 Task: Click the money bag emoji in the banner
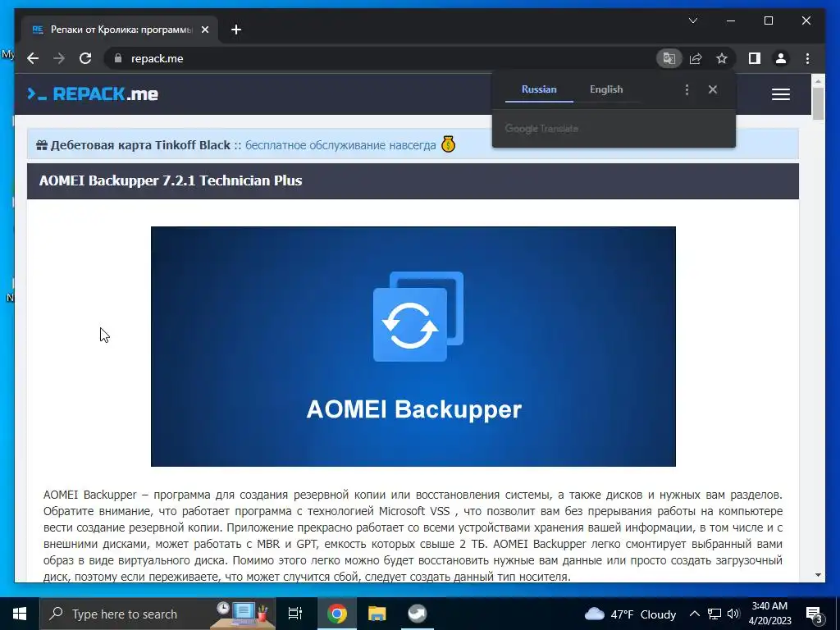pyautogui.click(x=449, y=144)
